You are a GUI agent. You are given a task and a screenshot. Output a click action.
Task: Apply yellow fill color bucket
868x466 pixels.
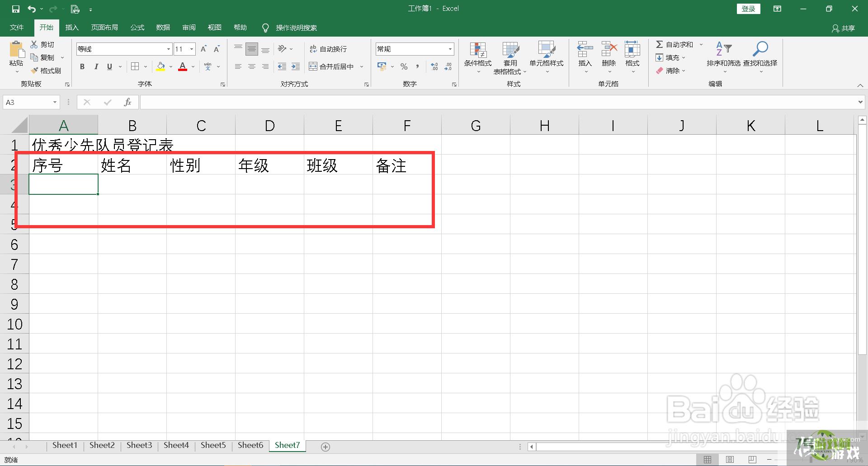point(160,66)
